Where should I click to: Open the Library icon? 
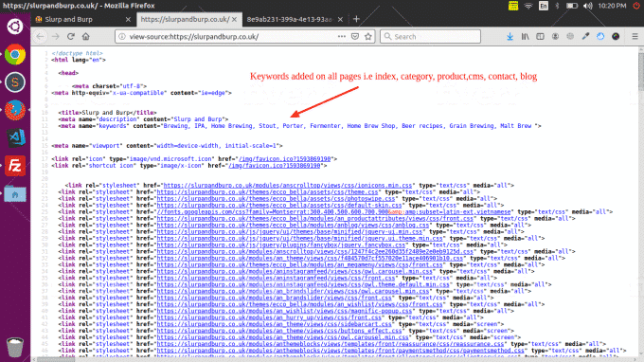tap(525, 37)
